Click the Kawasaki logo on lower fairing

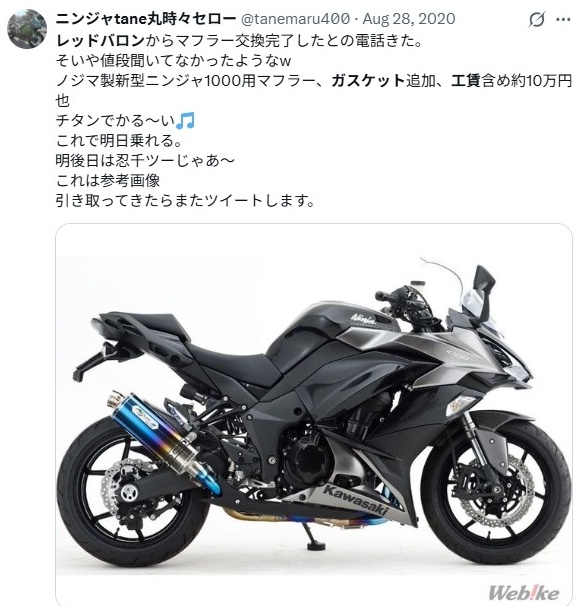point(356,499)
